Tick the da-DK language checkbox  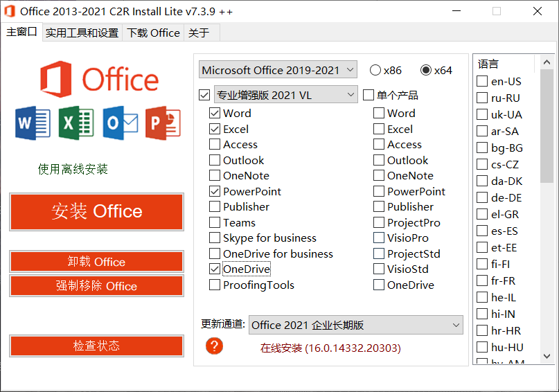click(482, 181)
